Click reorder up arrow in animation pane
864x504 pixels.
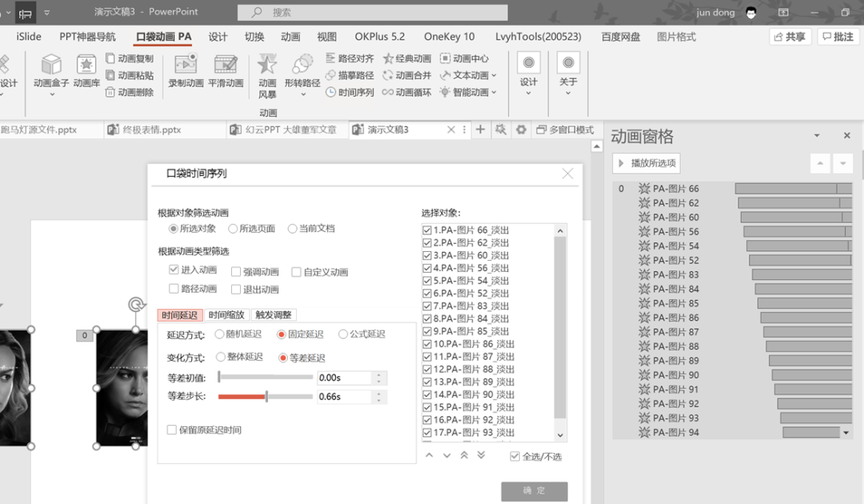820,163
